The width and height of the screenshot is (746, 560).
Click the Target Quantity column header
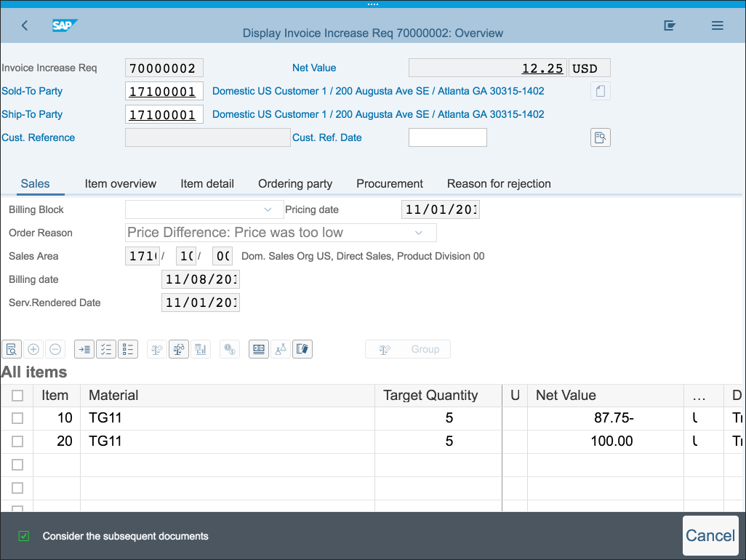tap(438, 396)
